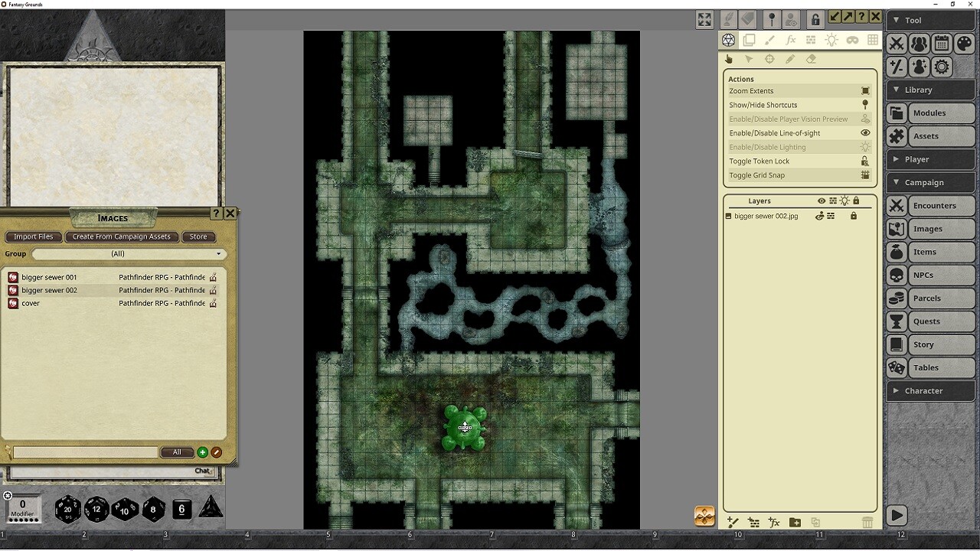This screenshot has height=551, width=980.
Task: Collapse the Campaign section
Action: (930, 182)
